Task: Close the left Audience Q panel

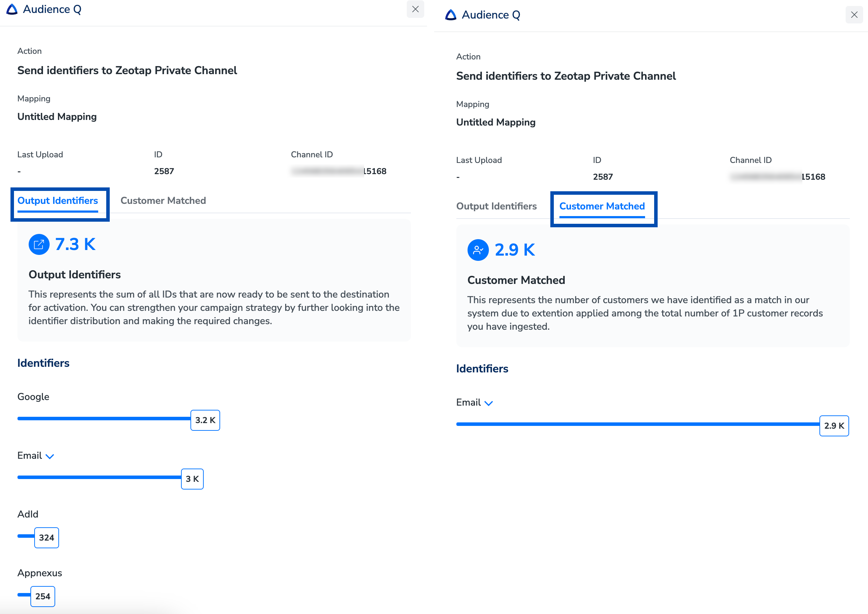Action: click(415, 9)
